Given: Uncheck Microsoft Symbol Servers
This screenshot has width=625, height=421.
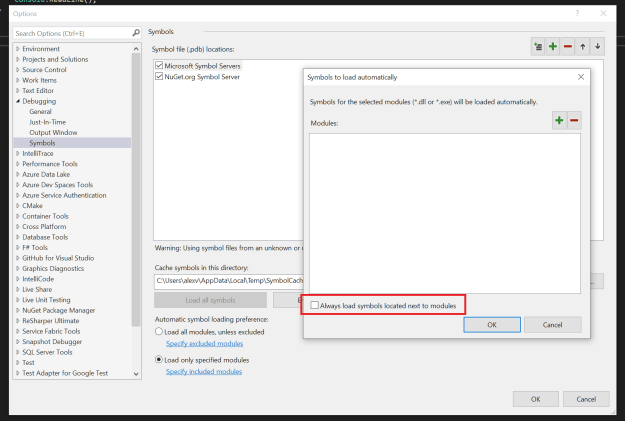Looking at the screenshot, I should coord(160,65).
